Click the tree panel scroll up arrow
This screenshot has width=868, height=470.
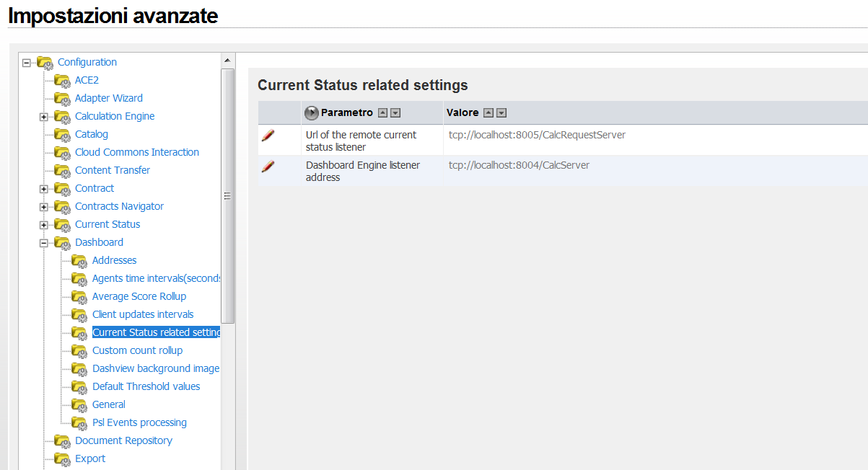[227, 60]
